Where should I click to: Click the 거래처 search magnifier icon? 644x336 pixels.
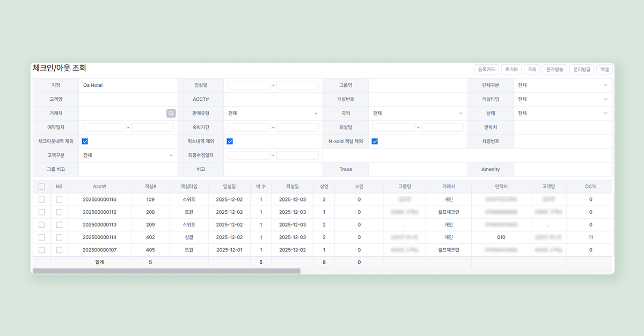pos(171,113)
